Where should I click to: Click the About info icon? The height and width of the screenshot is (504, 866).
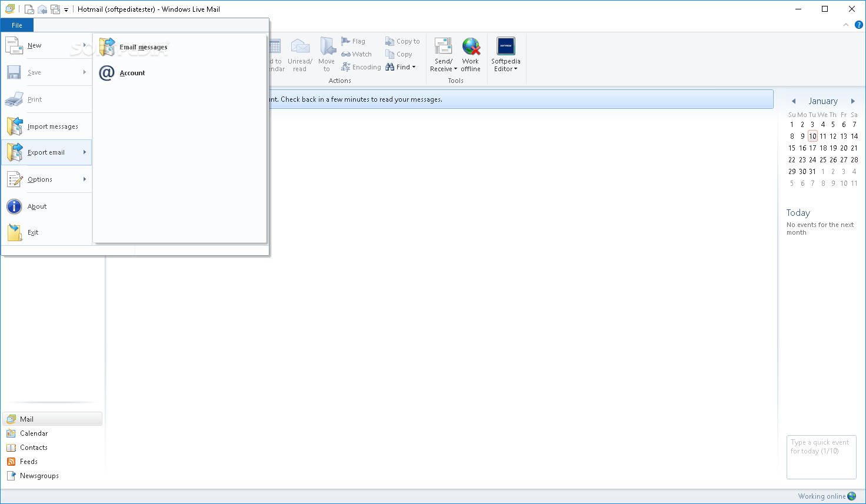pos(14,206)
